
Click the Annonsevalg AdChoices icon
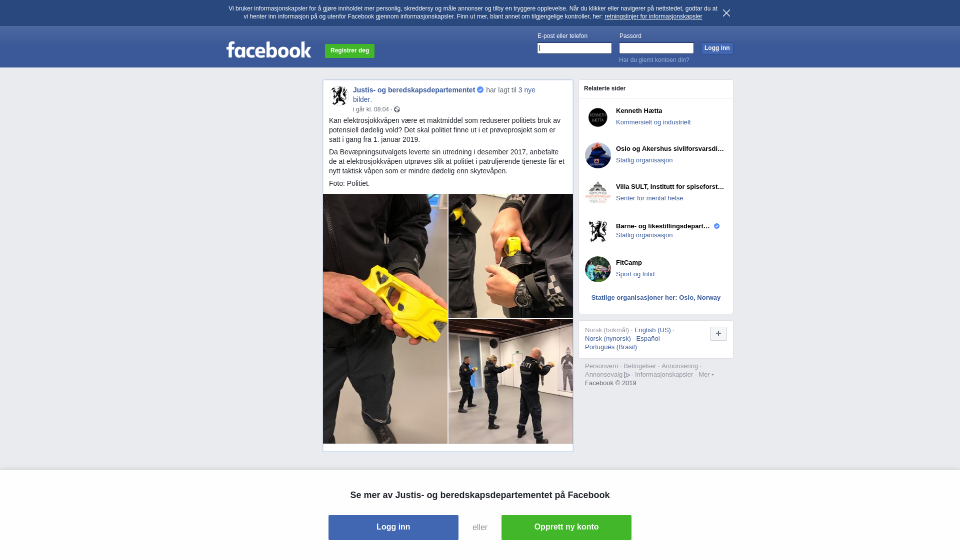627,375
